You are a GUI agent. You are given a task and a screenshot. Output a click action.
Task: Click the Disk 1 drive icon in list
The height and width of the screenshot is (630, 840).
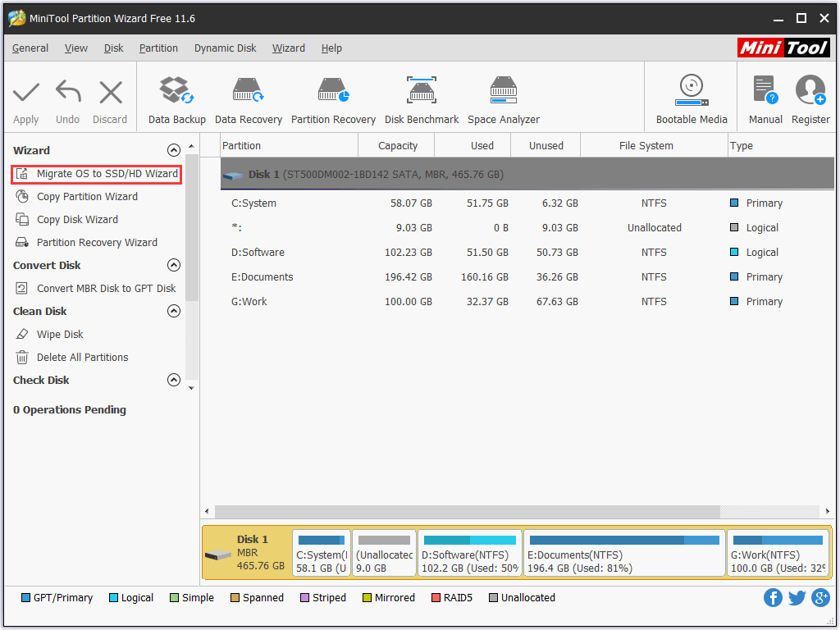[233, 176]
